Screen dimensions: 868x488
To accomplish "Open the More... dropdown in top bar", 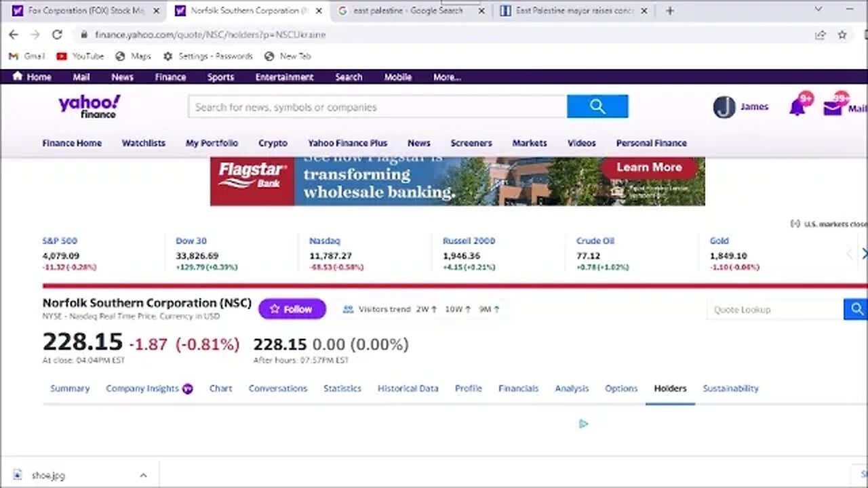I will (x=447, y=77).
